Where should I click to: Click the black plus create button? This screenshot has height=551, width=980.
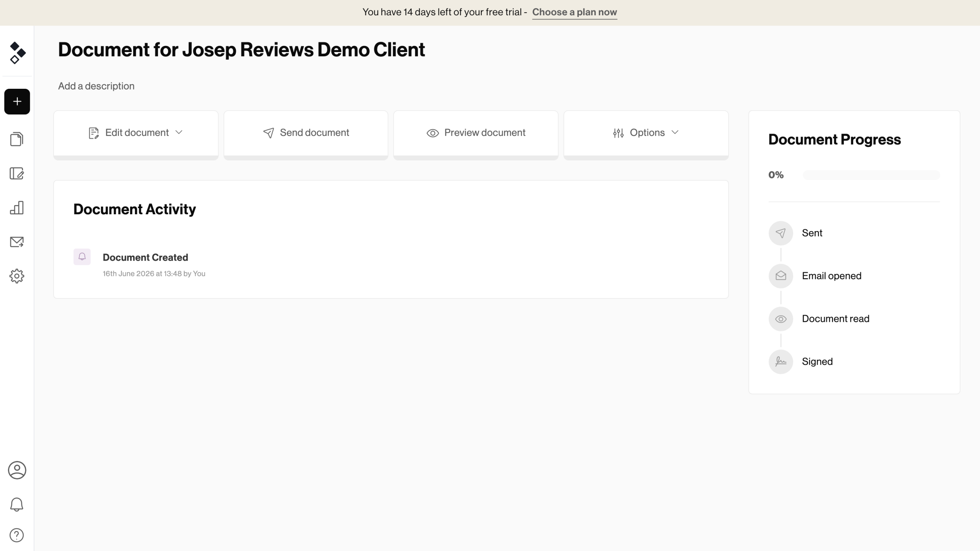coord(17,101)
